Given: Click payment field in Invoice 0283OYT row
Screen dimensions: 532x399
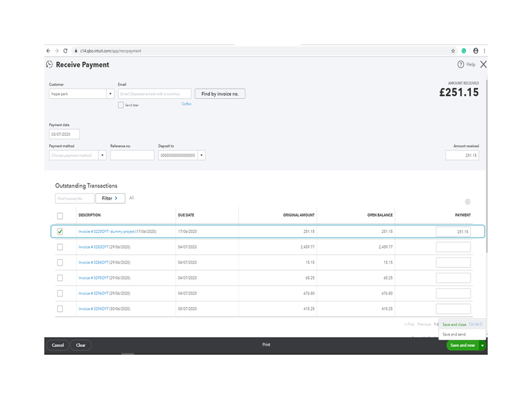Looking at the screenshot, I should 453,247.
